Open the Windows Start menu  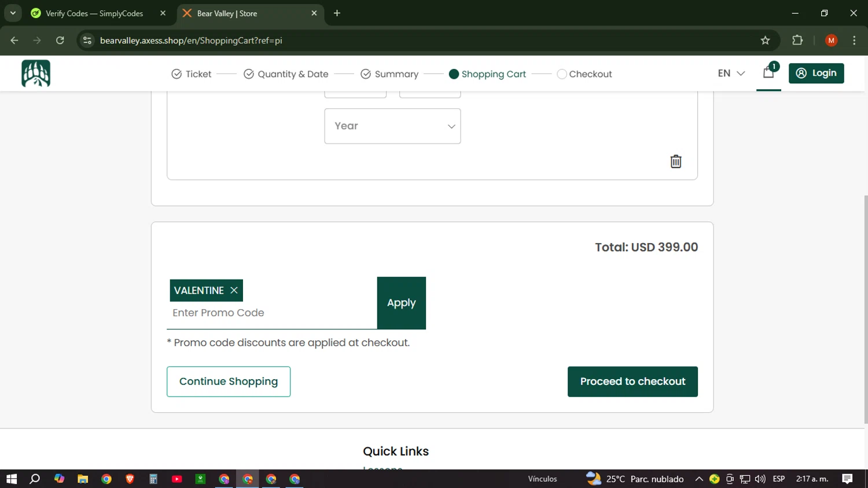pyautogui.click(x=12, y=479)
